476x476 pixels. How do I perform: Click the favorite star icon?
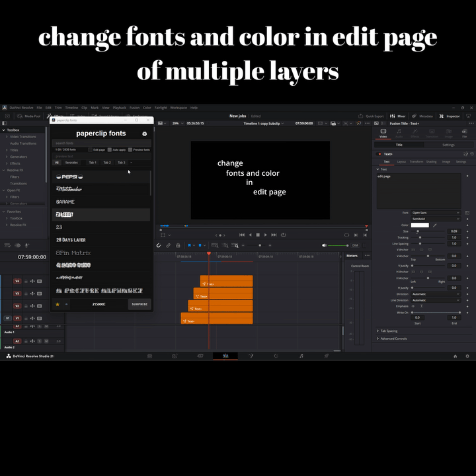(58, 304)
